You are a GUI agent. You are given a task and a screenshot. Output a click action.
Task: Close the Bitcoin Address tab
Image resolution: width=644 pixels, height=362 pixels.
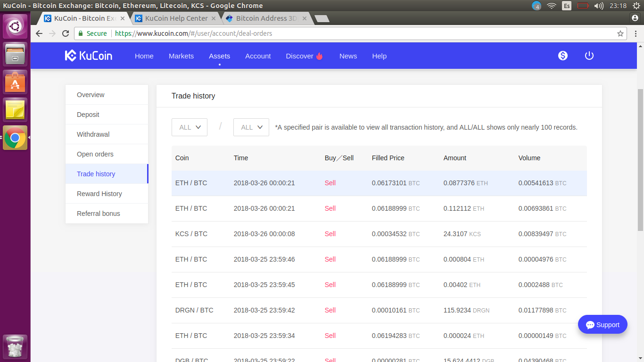(x=305, y=18)
